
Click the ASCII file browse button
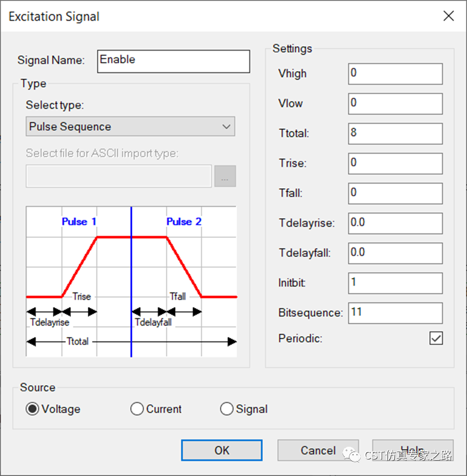(225, 177)
